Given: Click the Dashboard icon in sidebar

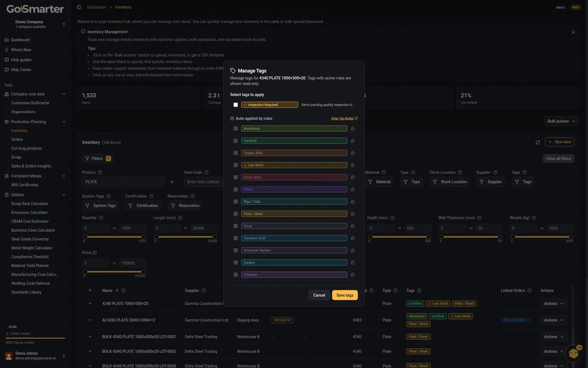Looking at the screenshot, I should click(7, 40).
